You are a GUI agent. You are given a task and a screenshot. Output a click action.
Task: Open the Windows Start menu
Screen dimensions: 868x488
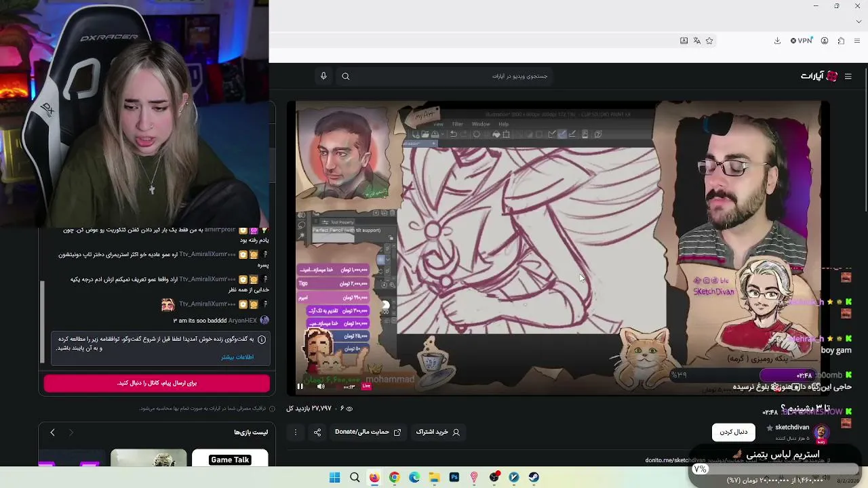334,477
